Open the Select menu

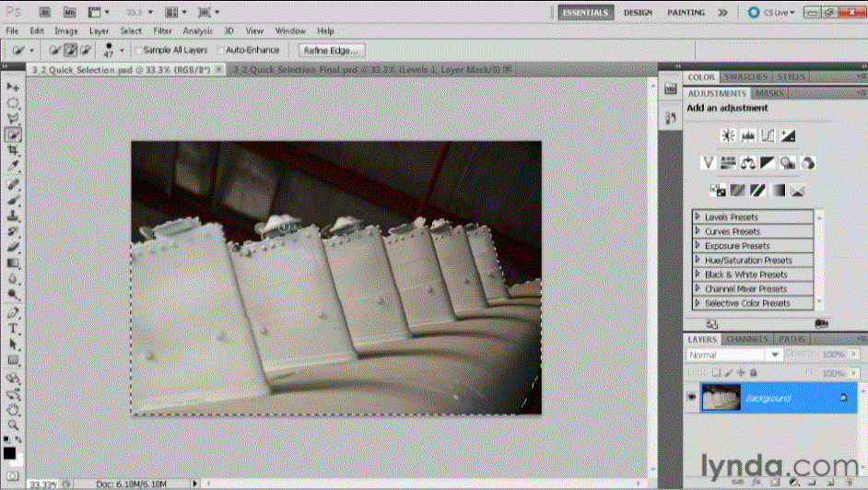click(x=131, y=31)
